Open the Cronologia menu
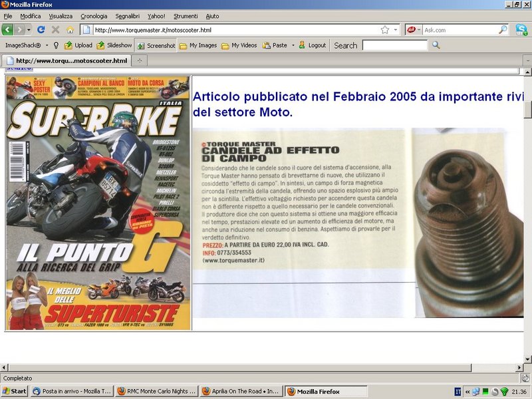The height and width of the screenshot is (399, 532). pos(94,16)
